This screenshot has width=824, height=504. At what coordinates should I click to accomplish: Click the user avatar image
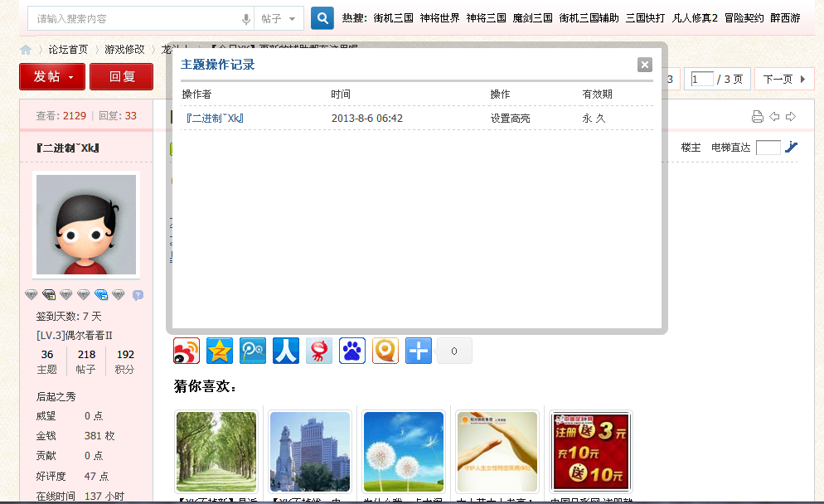(86, 225)
